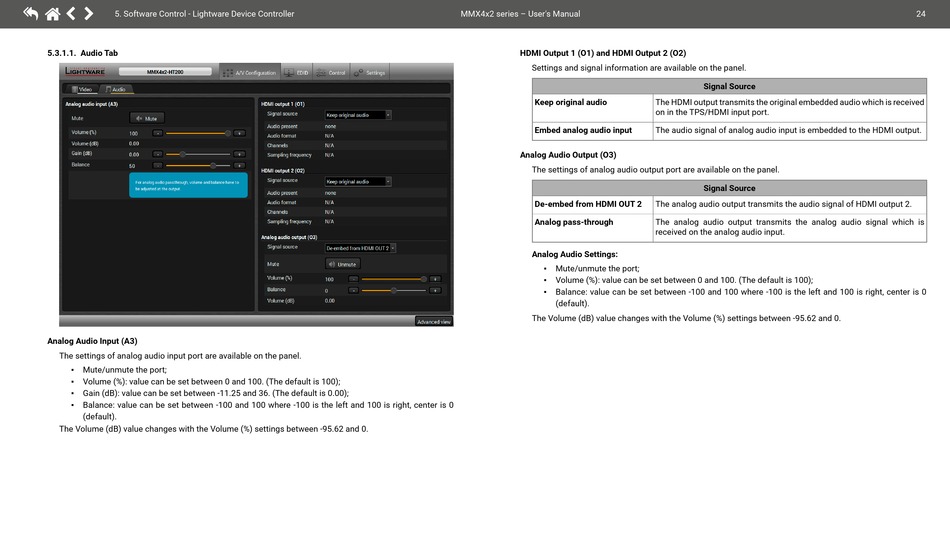
Task: Decrease analog input Volume (%) with minus
Action: pos(158,133)
